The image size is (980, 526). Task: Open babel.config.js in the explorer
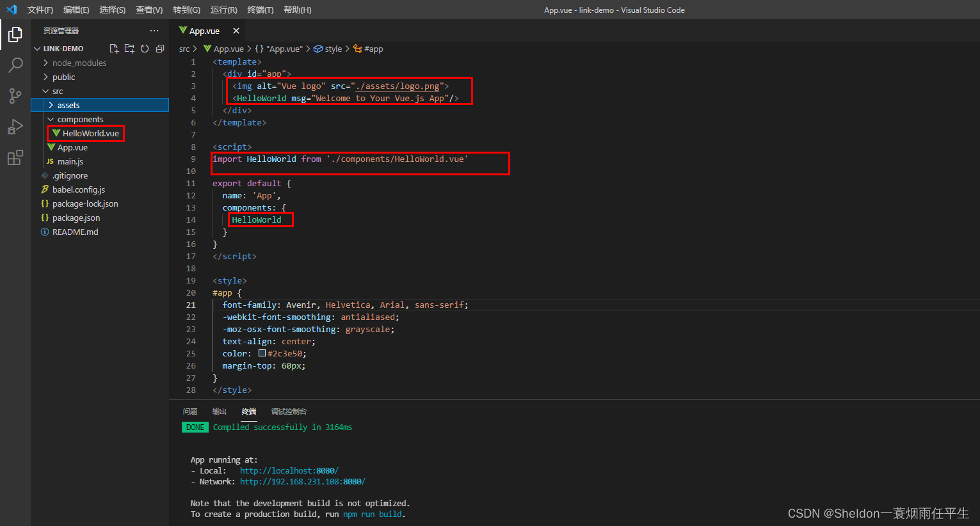pyautogui.click(x=79, y=189)
